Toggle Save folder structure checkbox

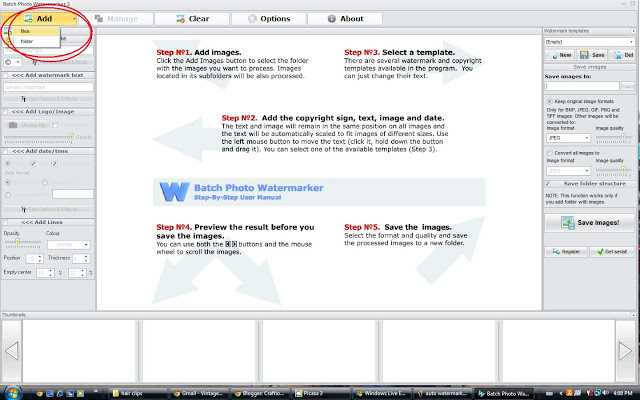click(548, 184)
